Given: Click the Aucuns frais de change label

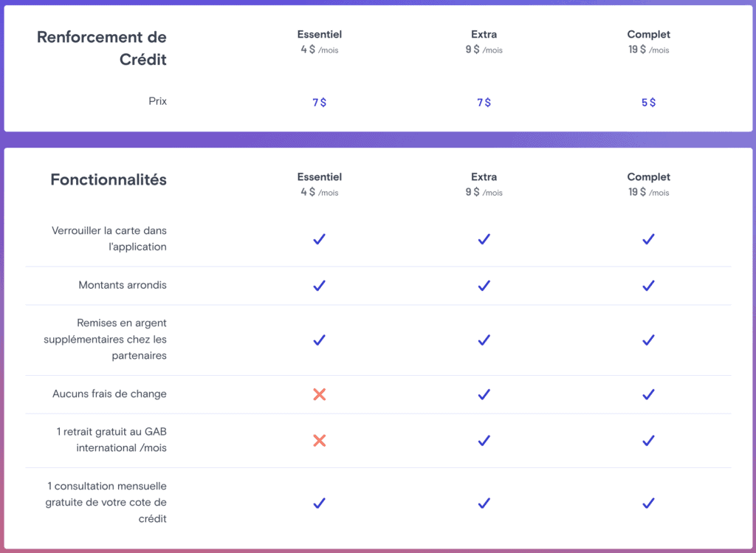Looking at the screenshot, I should click(x=109, y=394).
